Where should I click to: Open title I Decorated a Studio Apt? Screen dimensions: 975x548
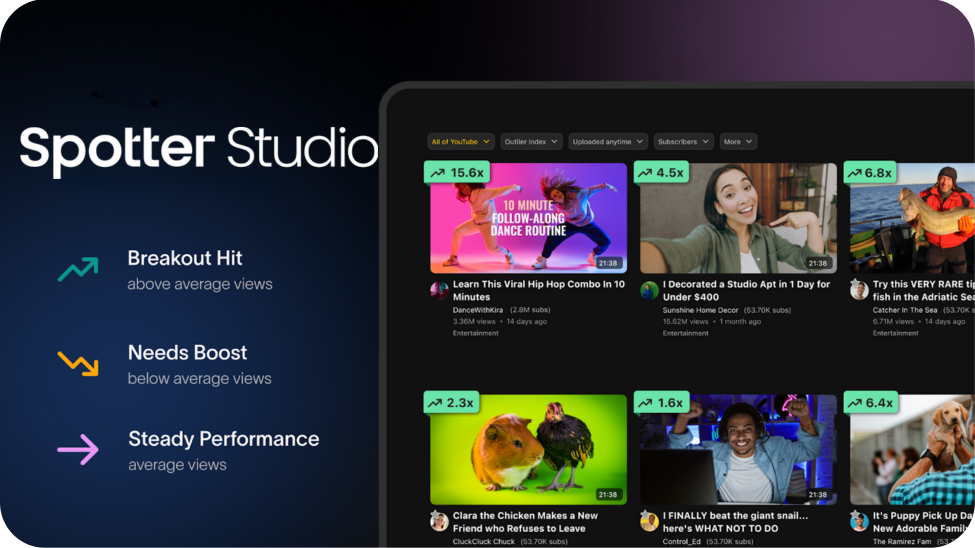pos(746,290)
